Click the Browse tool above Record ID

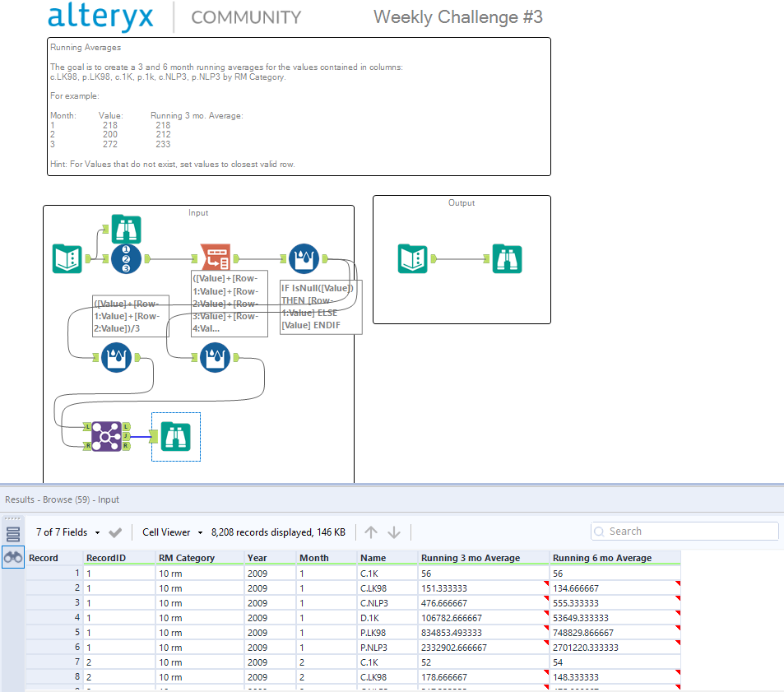(x=126, y=229)
